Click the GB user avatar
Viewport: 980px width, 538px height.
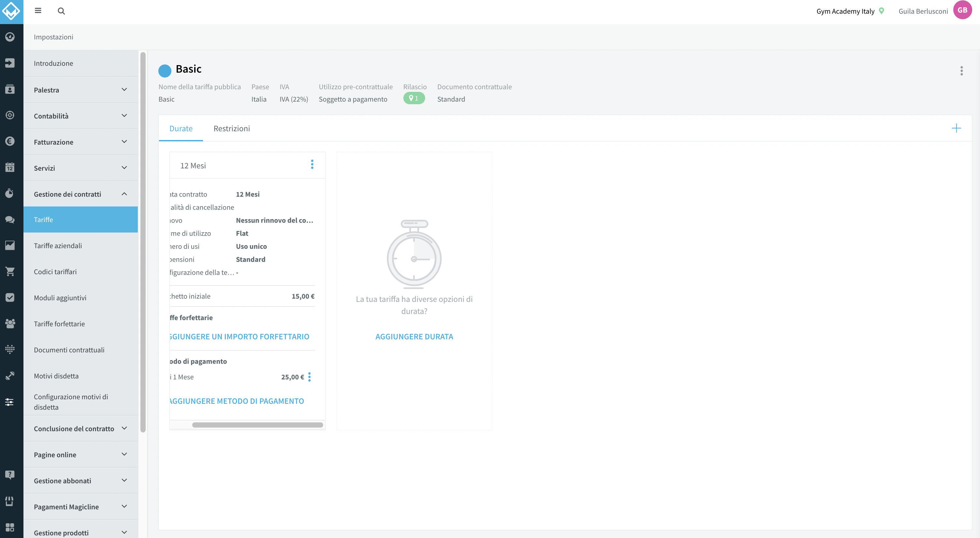(x=962, y=10)
